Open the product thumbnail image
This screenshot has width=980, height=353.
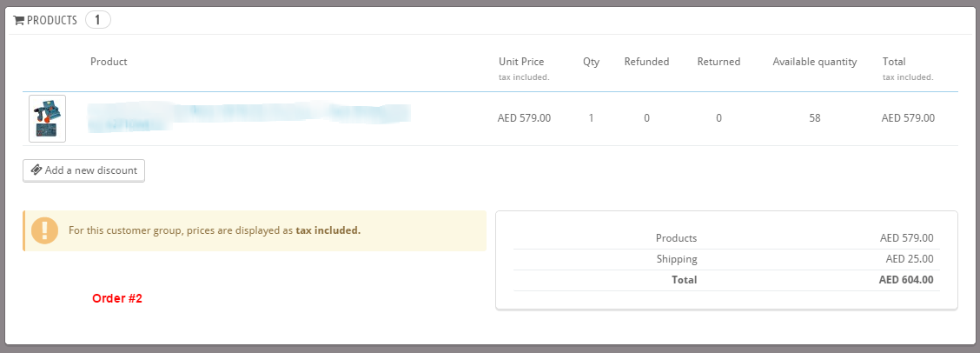click(47, 118)
